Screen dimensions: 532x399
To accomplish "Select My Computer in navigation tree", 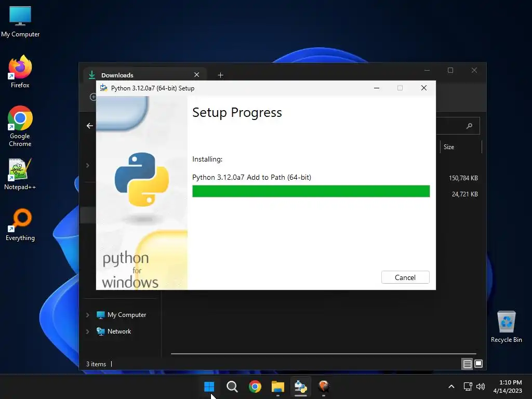I will click(122, 315).
